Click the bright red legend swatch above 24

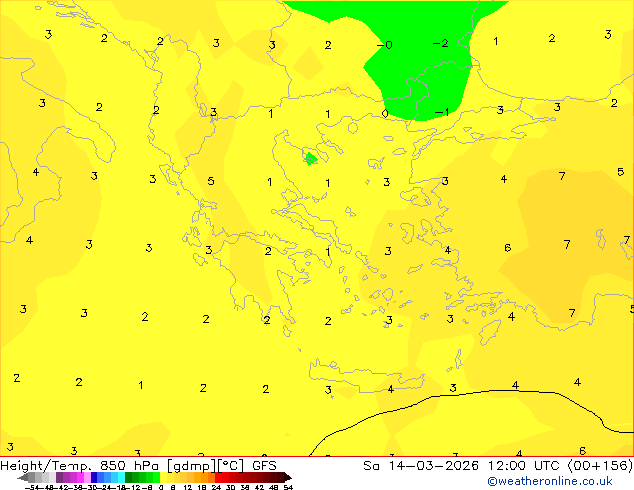click(x=218, y=477)
